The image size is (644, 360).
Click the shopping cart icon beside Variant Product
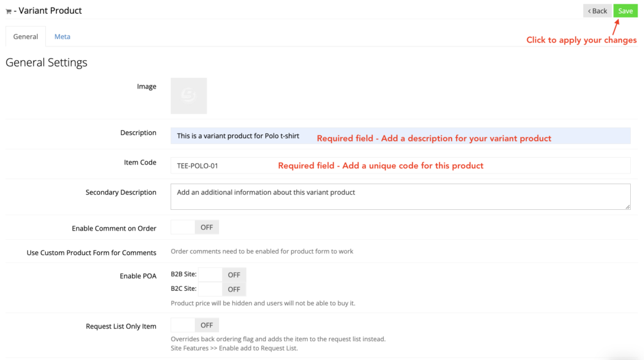(x=9, y=11)
